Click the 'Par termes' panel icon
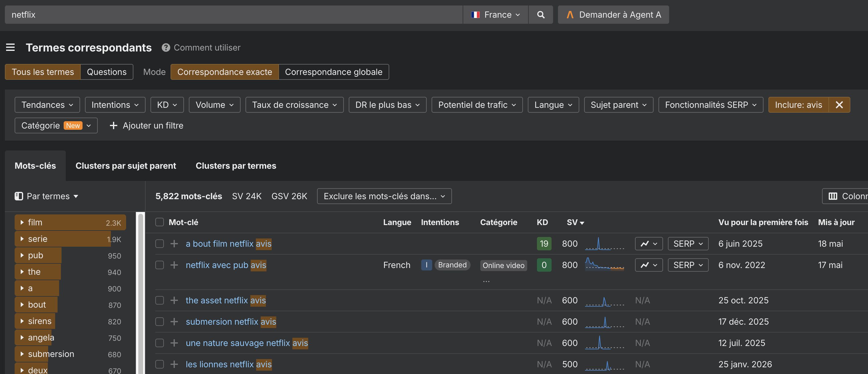The image size is (868, 374). (19, 196)
